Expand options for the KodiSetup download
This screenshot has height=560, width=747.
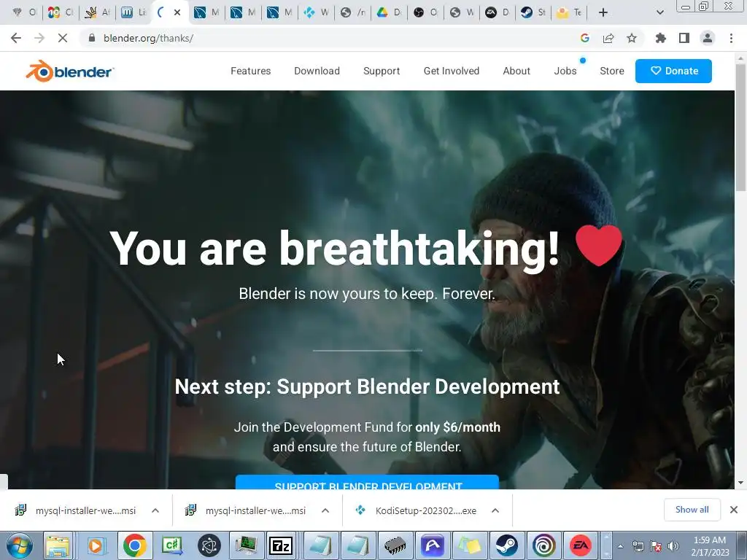pos(495,510)
